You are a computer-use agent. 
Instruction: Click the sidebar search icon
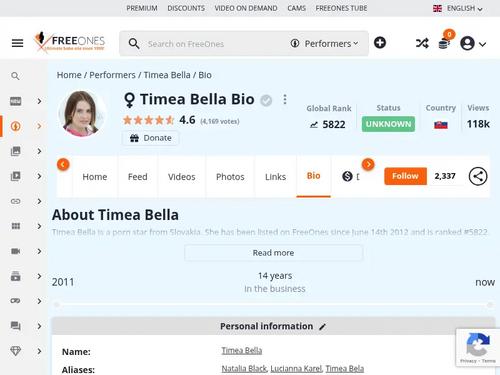[15, 76]
